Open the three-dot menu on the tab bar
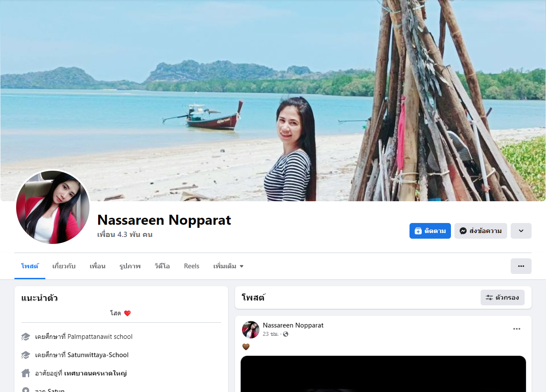 click(521, 266)
